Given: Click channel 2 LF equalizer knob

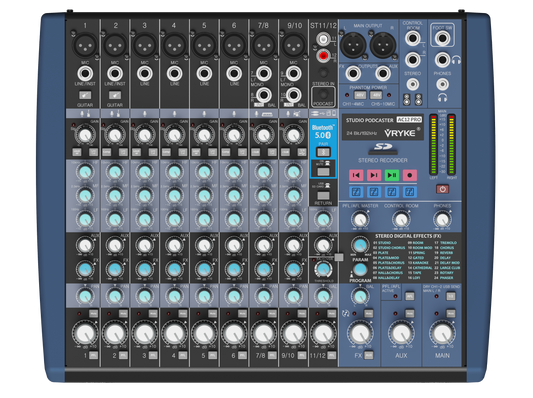Looking at the screenshot, I should click(115, 219).
